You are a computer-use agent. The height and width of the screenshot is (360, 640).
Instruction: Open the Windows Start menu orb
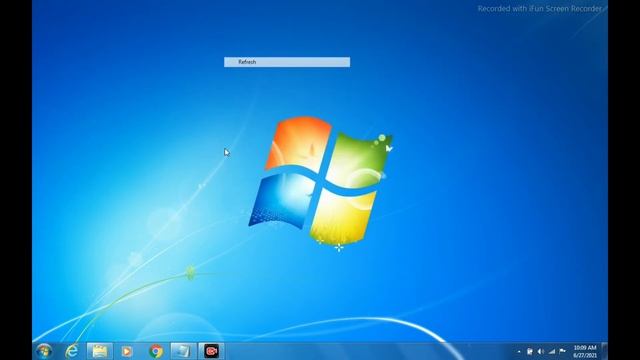(44, 351)
